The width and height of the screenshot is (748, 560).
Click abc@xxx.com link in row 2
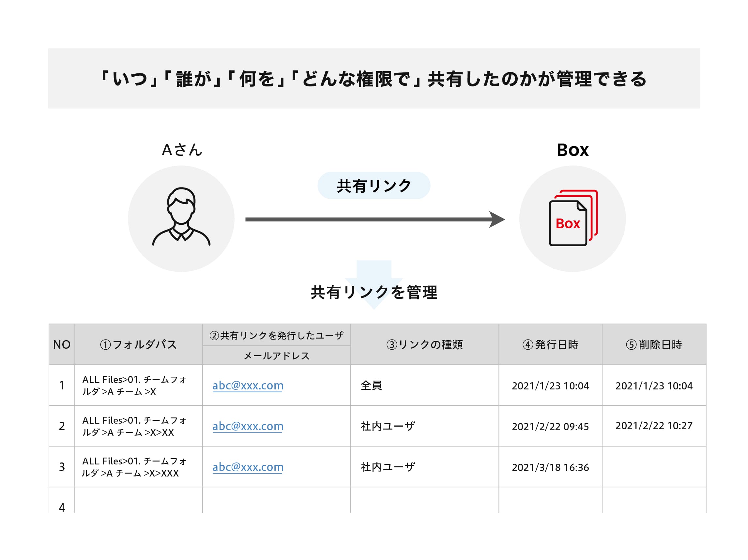248,426
